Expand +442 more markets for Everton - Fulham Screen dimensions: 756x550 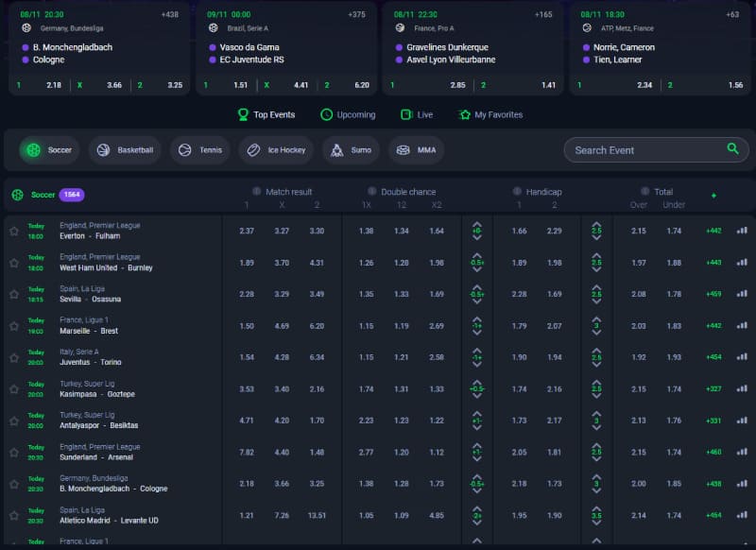point(713,231)
